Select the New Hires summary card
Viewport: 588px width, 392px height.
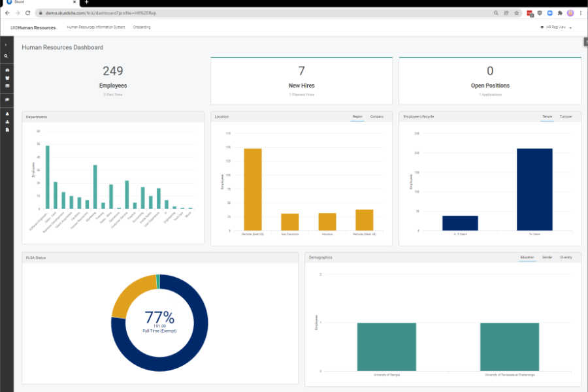pyautogui.click(x=301, y=80)
